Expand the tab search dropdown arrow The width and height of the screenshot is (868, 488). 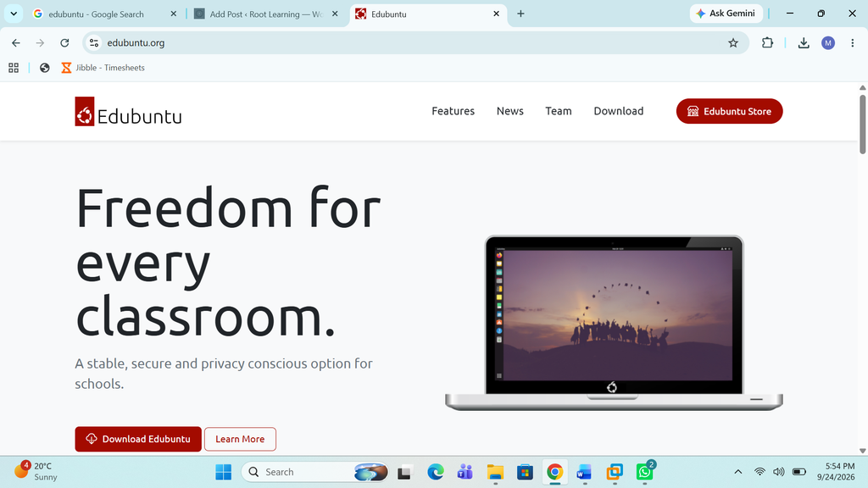tap(14, 14)
